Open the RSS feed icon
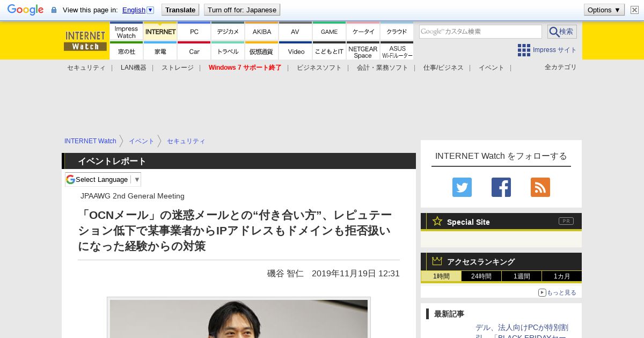Viewport: 644px width, 338px height. (x=540, y=187)
